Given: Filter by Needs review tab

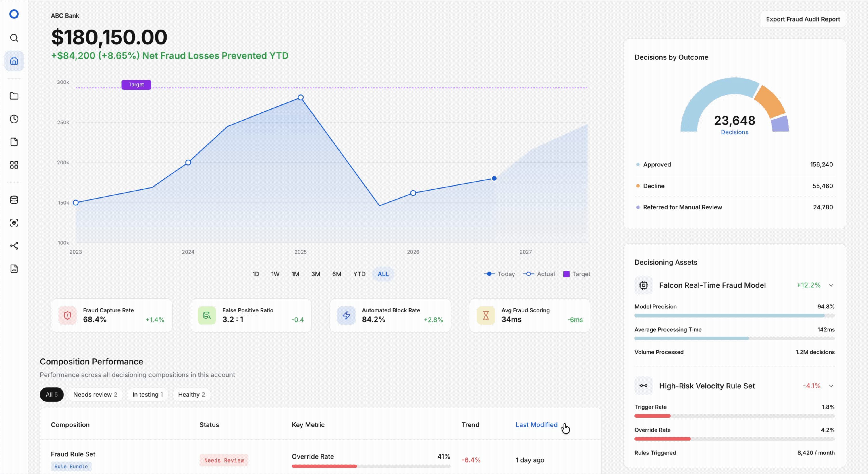Looking at the screenshot, I should 95,395.
